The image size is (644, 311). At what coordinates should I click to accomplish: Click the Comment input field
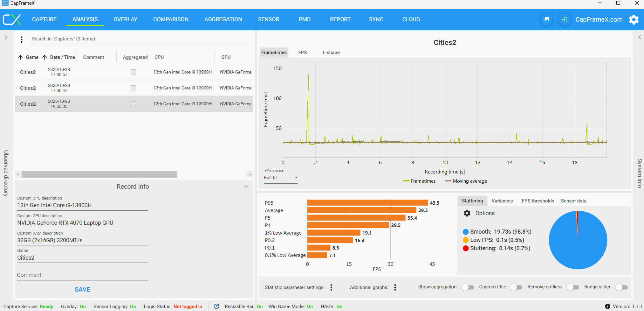click(x=83, y=275)
